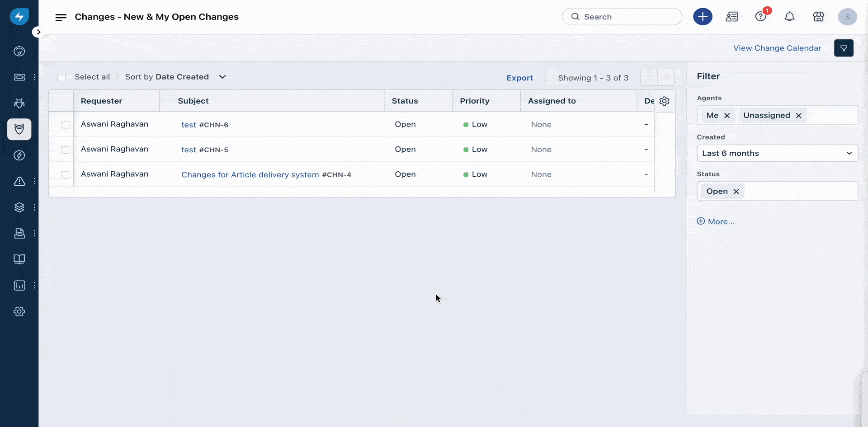Open table column settings gear

point(664,101)
